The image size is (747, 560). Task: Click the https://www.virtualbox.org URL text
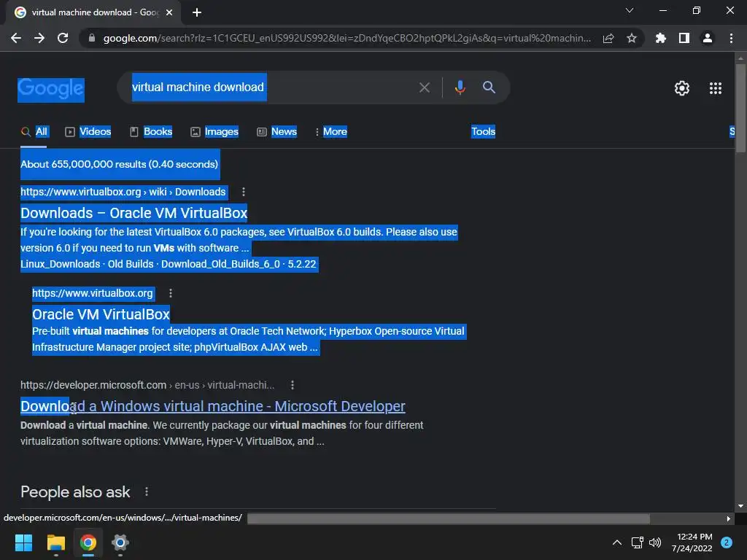click(x=93, y=293)
